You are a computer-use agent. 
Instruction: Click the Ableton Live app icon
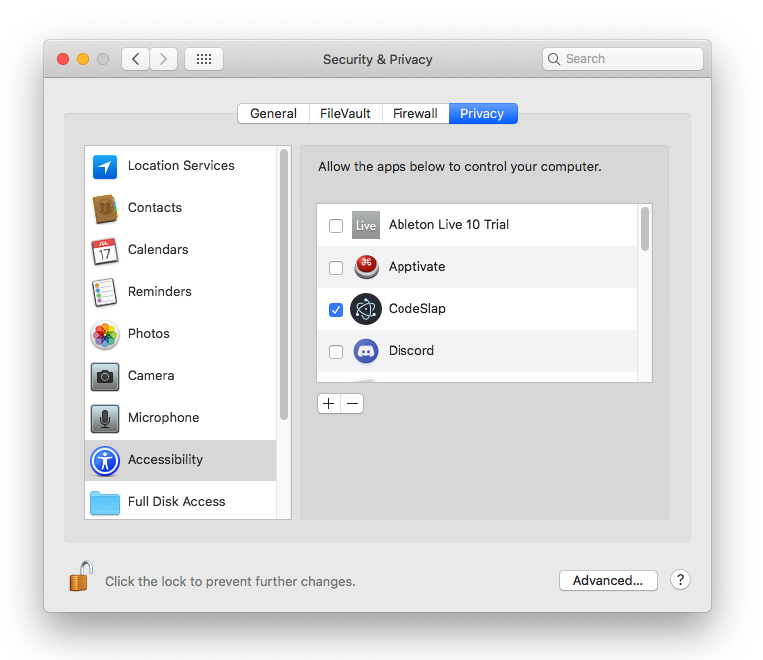365,225
